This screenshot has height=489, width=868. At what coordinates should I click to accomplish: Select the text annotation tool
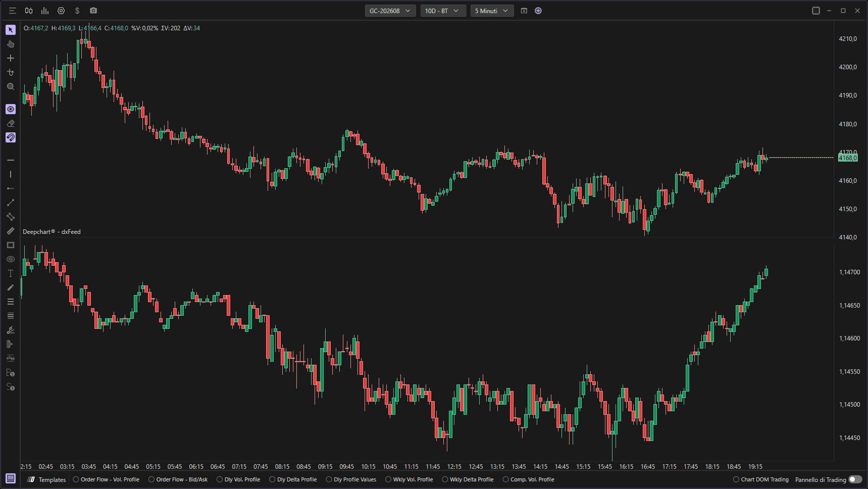[11, 273]
